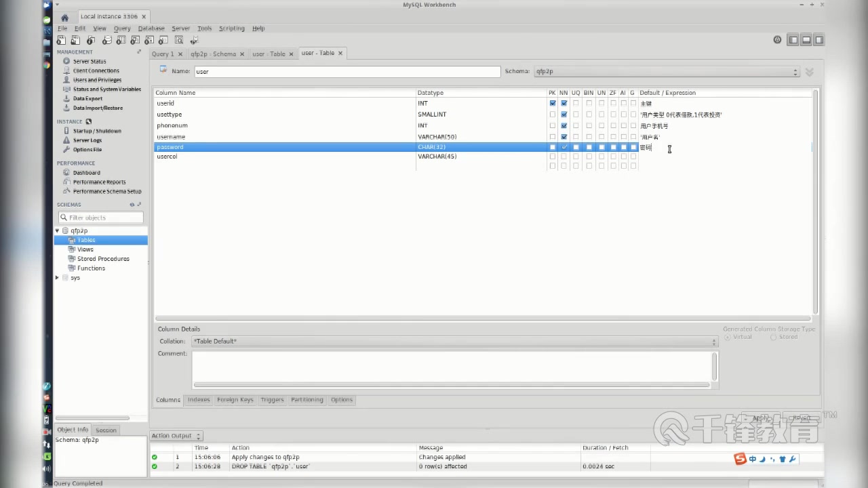Toggle PK checkbox for password row

tap(553, 147)
